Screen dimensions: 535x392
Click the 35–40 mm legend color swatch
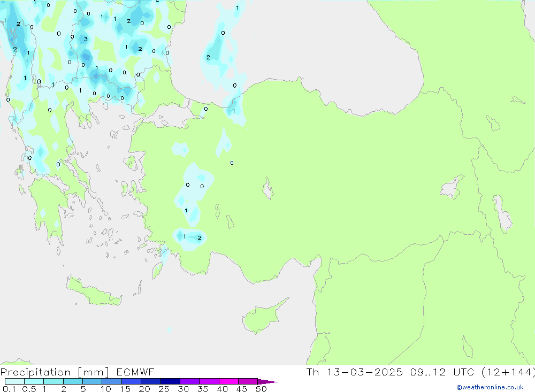pyautogui.click(x=209, y=381)
